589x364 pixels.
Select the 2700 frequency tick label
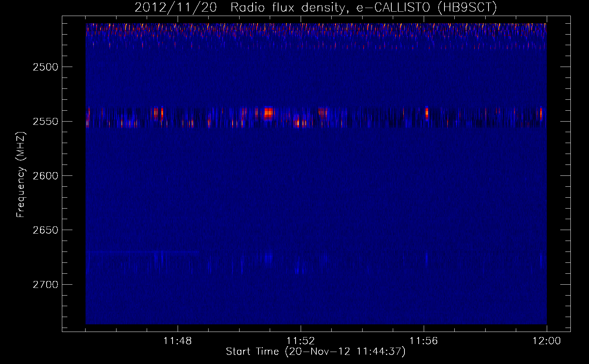pos(46,284)
